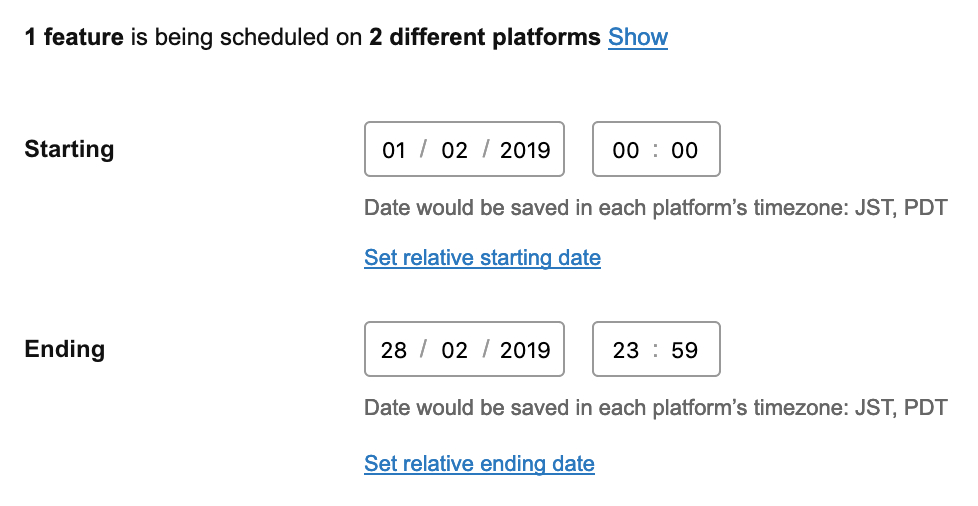This screenshot has width=978, height=506.
Task: Click the colon separator in Ending time
Action: click(656, 350)
